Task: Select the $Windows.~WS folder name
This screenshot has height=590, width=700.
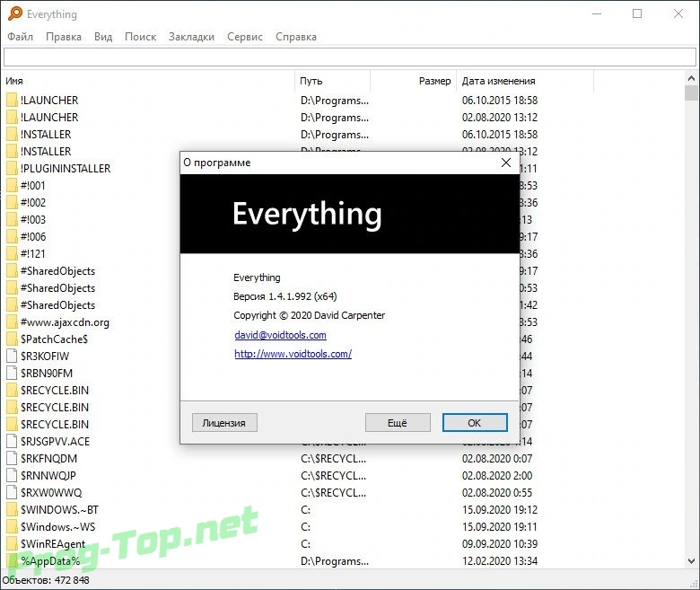Action: click(x=58, y=526)
